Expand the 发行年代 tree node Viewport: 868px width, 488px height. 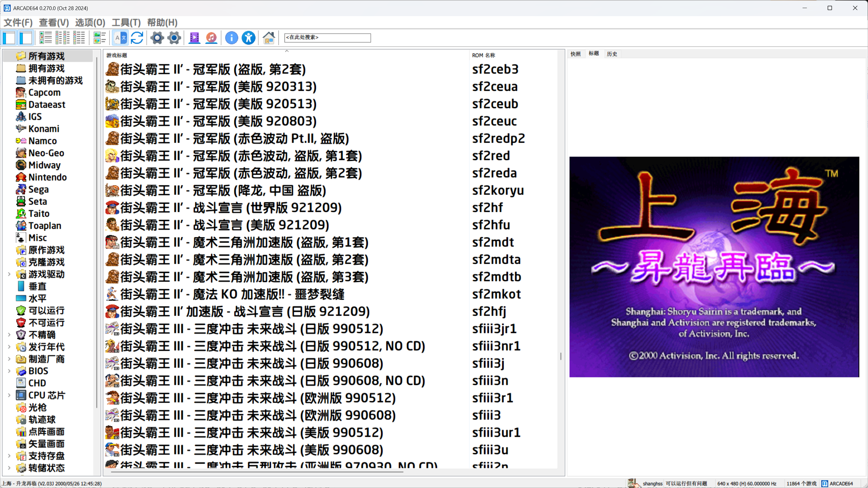click(x=9, y=347)
